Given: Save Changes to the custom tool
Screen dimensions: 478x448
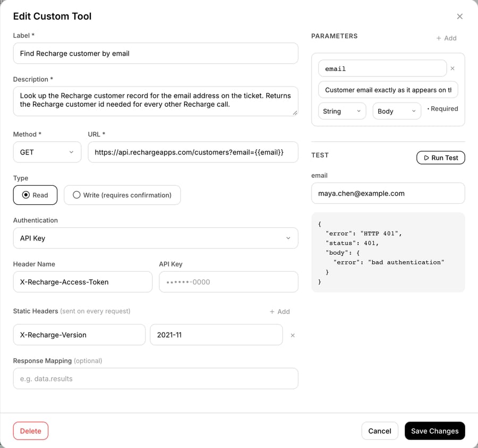Looking at the screenshot, I should point(434,431).
